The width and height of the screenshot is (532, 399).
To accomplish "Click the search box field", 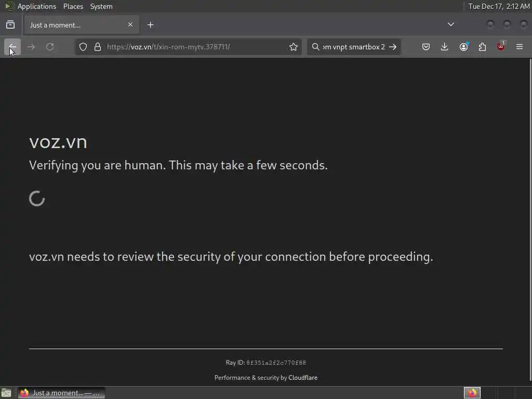I will tap(354, 47).
